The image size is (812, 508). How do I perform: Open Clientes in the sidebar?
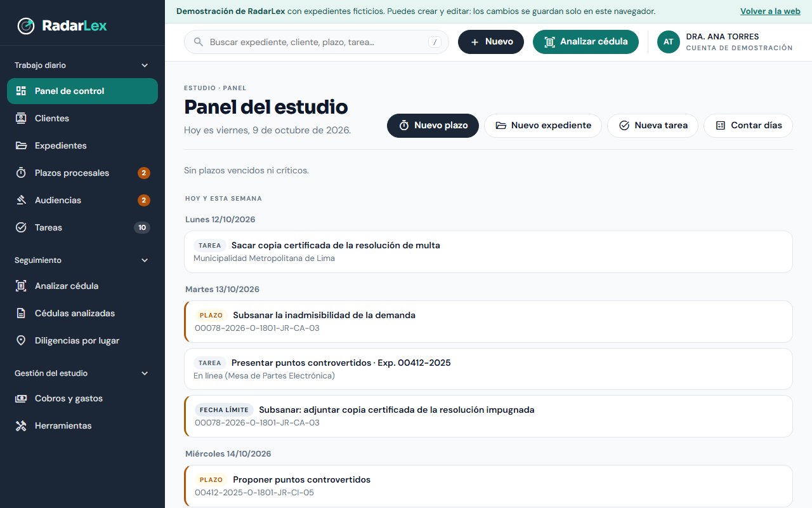click(82, 118)
